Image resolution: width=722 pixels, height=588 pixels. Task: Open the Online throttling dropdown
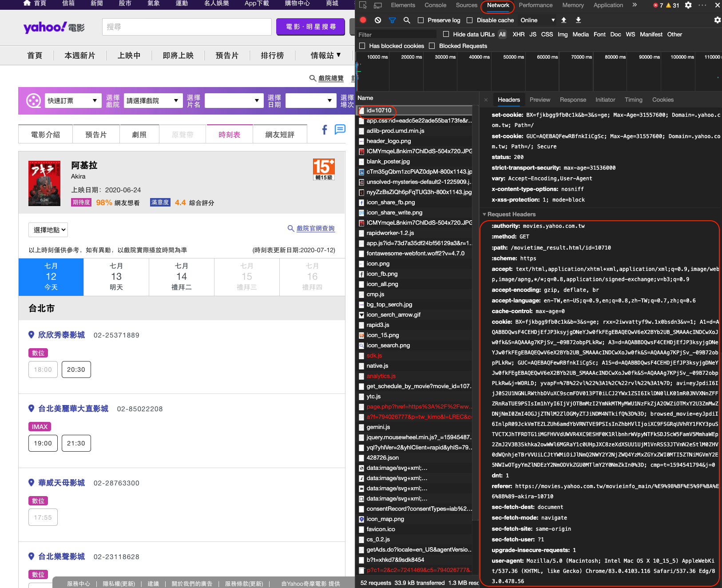537,20
